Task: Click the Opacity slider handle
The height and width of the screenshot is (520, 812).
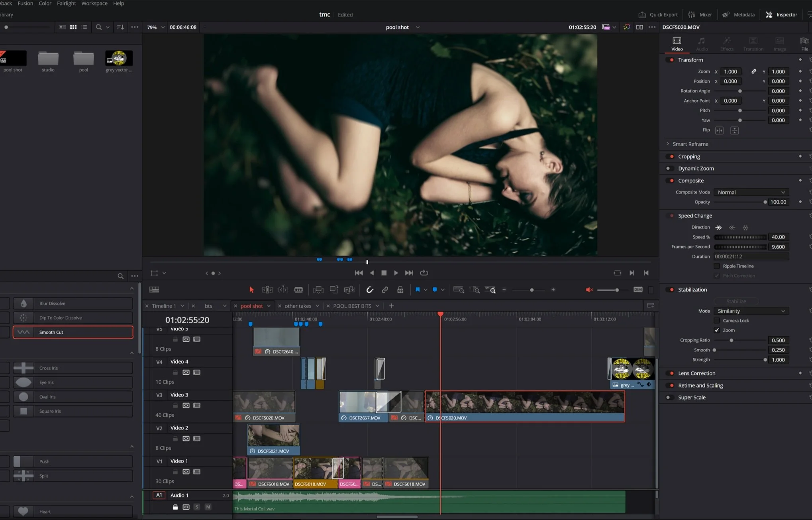Action: pos(765,202)
